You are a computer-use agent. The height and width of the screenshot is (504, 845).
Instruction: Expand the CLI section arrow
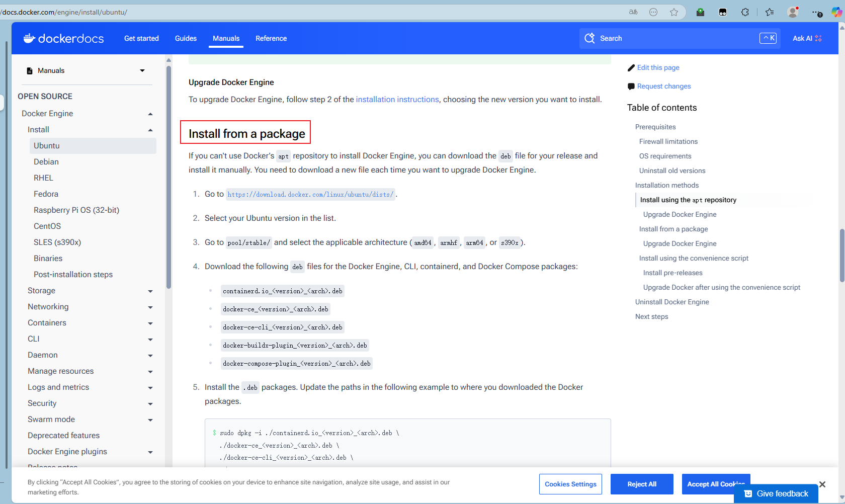(150, 340)
